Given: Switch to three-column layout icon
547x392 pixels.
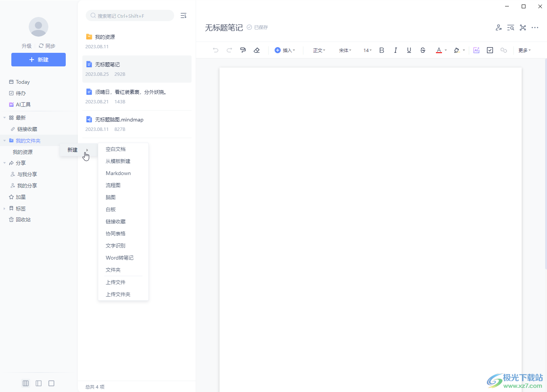Looking at the screenshot, I should pos(26,383).
